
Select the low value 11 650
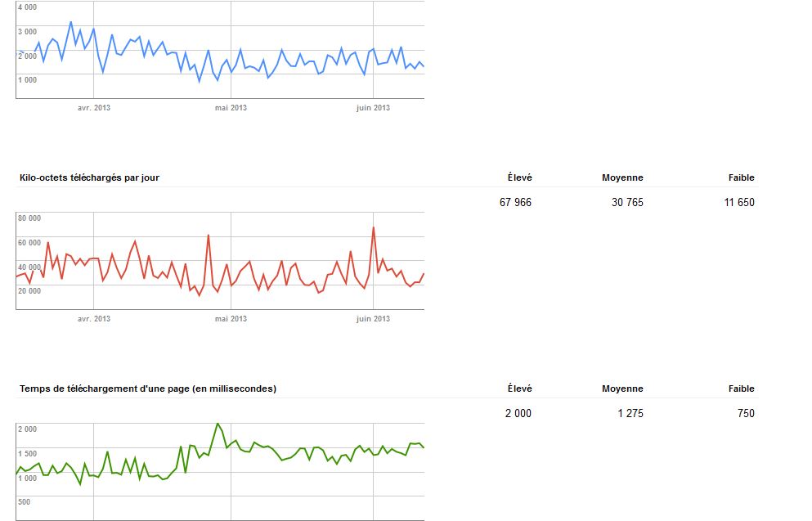click(739, 202)
